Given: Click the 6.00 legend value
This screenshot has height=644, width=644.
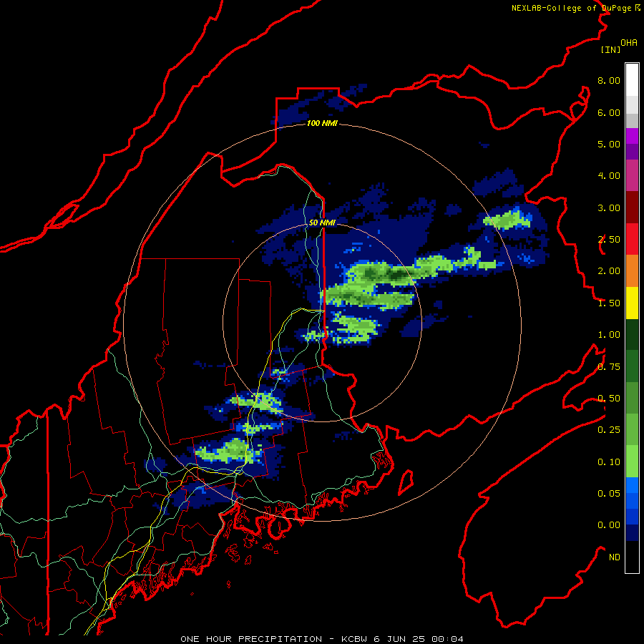Looking at the screenshot, I should click(609, 112).
